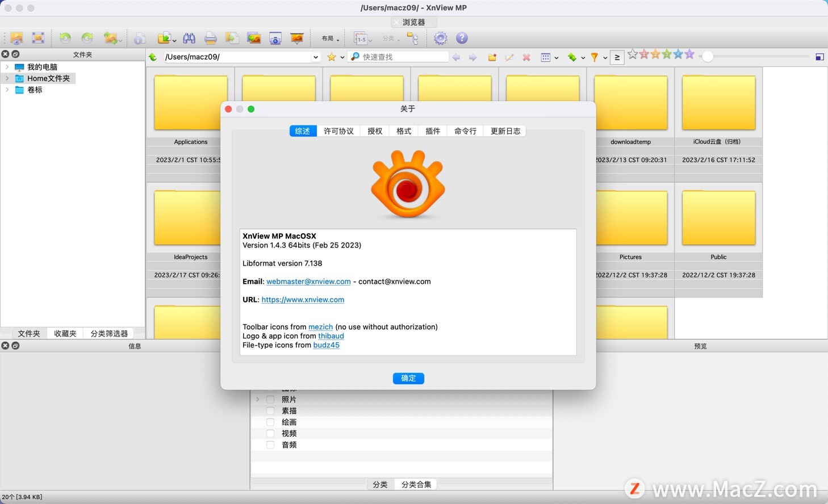Click the unrated empty star icon
The width and height of the screenshot is (828, 504).
[x=633, y=54]
